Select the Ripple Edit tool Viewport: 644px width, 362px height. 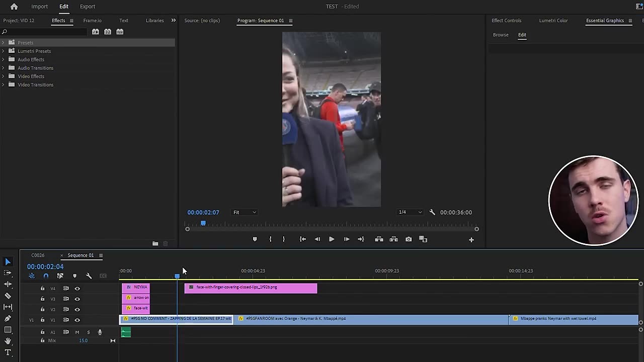pyautogui.click(x=8, y=285)
